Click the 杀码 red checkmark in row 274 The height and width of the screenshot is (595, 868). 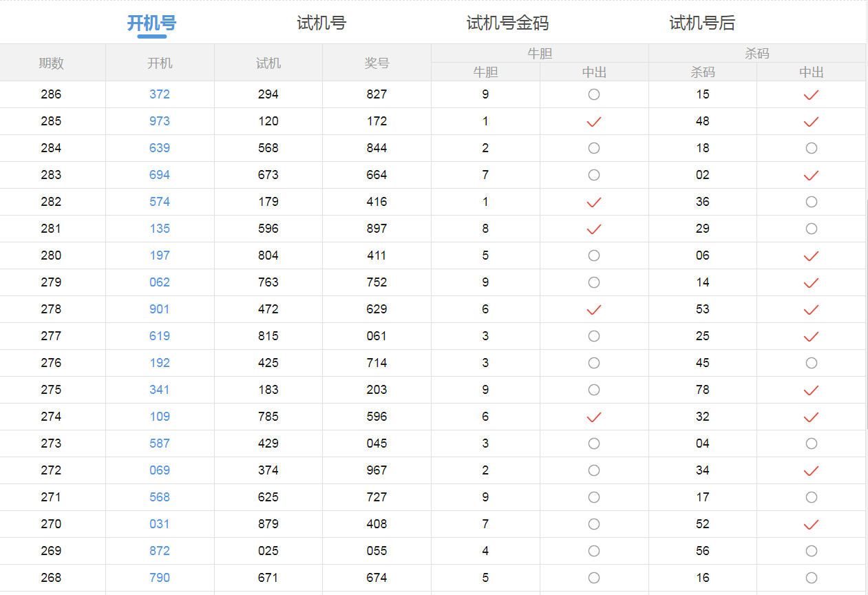click(x=811, y=417)
